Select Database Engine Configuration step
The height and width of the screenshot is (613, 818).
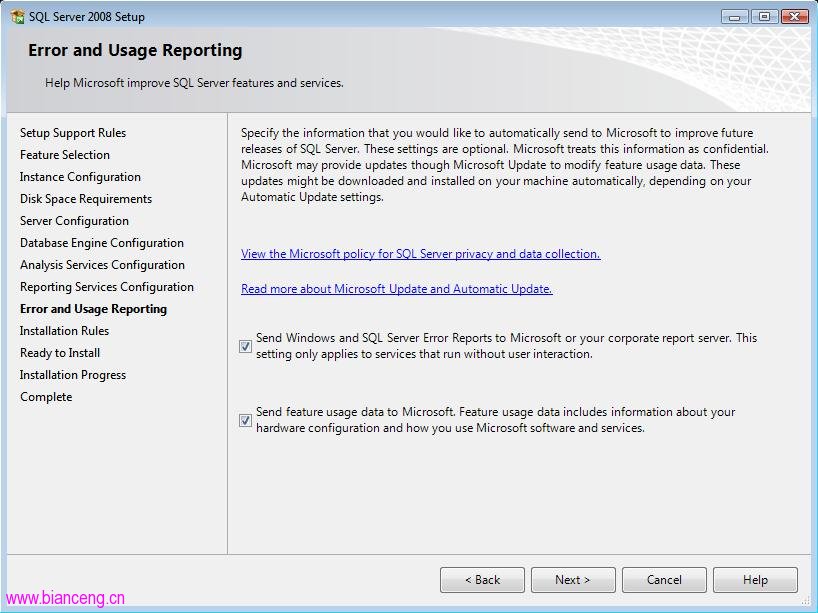(102, 243)
